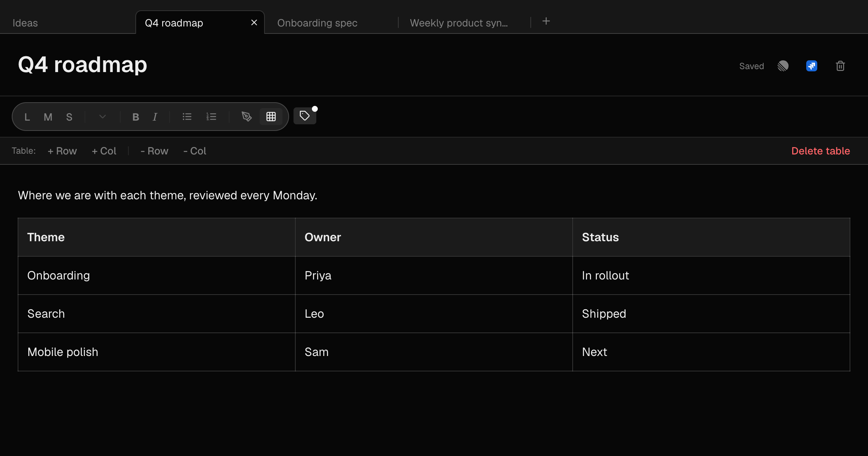Viewport: 868px width, 456px height.
Task: Close the Q4 roadmap tab
Action: coord(254,23)
